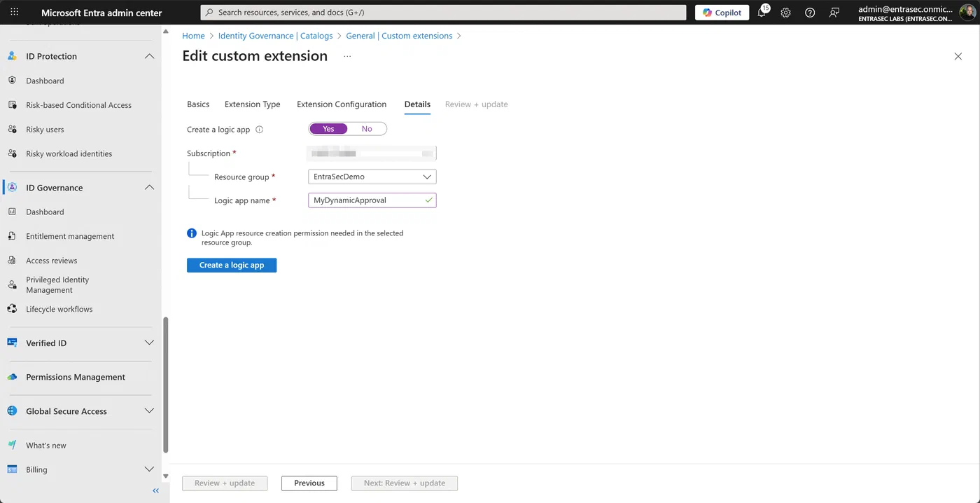Click the Access reviews icon
Screen dimensions: 980x503
tap(12, 261)
